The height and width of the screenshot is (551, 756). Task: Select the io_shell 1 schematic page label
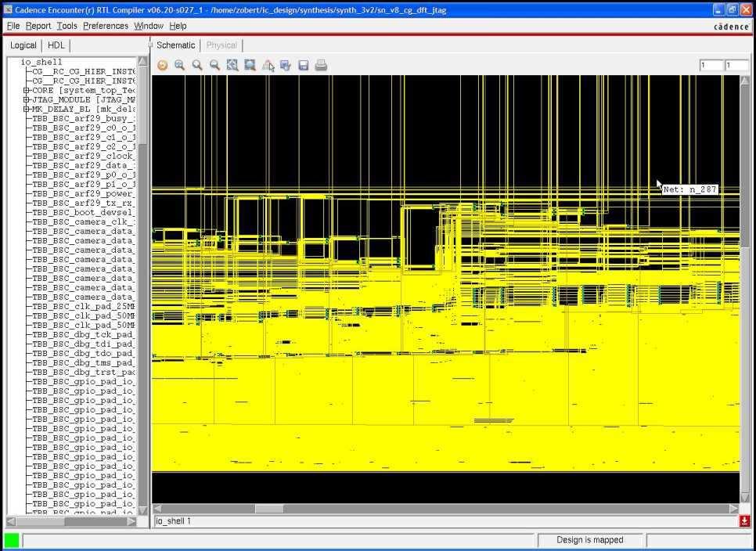tap(174, 521)
